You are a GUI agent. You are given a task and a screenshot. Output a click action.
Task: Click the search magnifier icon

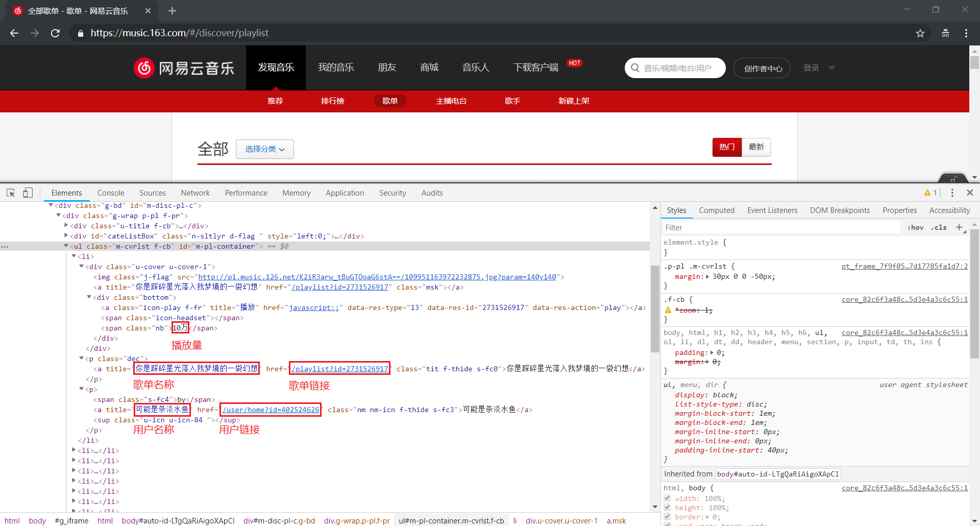[635, 68]
